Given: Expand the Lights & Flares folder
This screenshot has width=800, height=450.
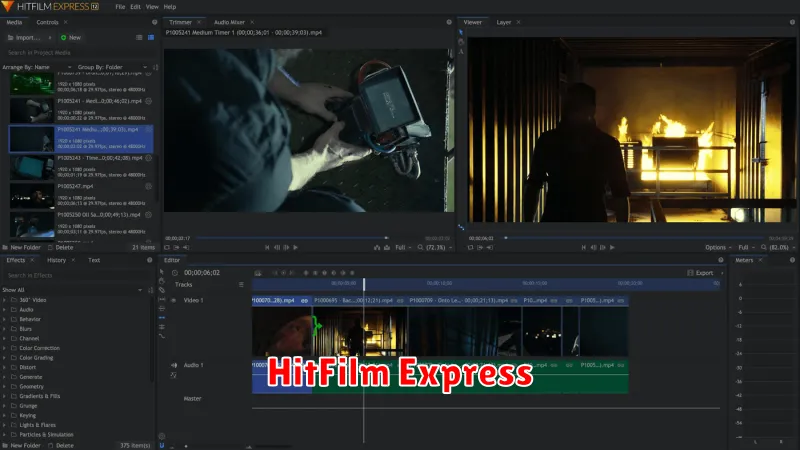Looking at the screenshot, I should (x=5, y=426).
